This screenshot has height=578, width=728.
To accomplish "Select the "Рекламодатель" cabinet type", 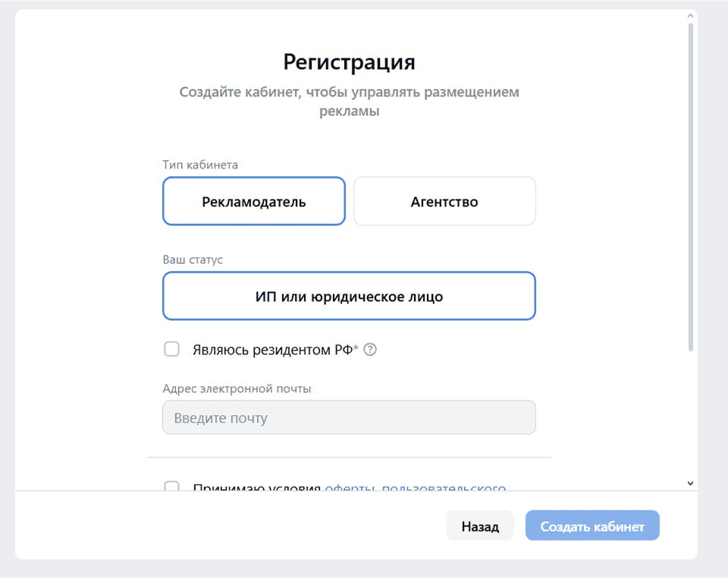I will 253,201.
